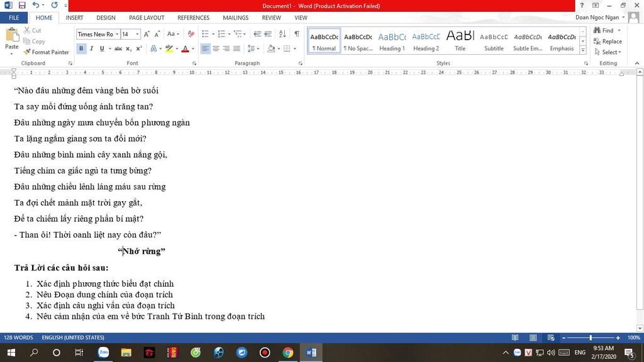Apply red font color
Image resolution: width=644 pixels, height=362 pixels.
coord(186,48)
